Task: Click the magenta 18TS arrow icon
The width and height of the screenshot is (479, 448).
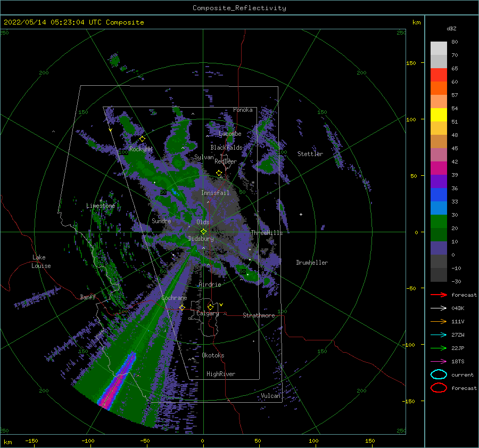Action: click(439, 362)
